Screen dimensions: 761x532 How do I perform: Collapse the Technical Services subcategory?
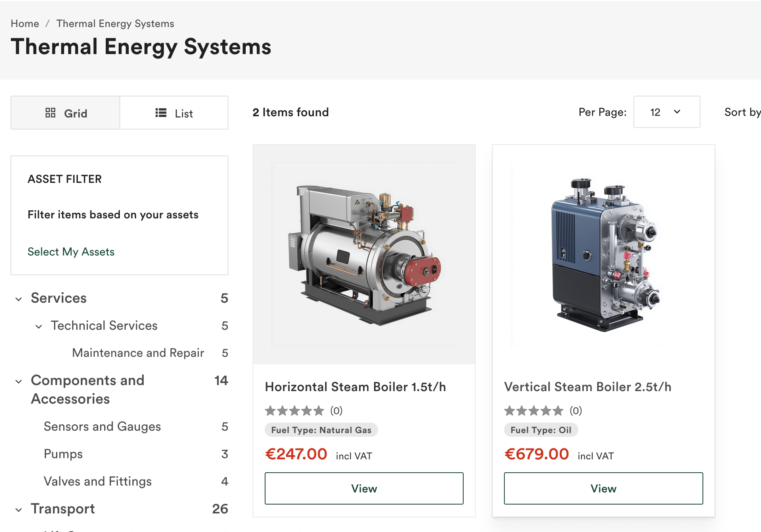39,326
